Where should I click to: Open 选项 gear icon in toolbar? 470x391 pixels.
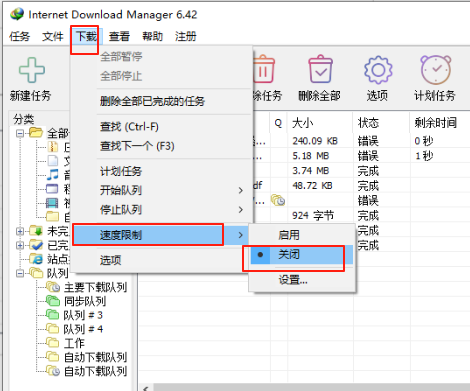click(x=378, y=70)
